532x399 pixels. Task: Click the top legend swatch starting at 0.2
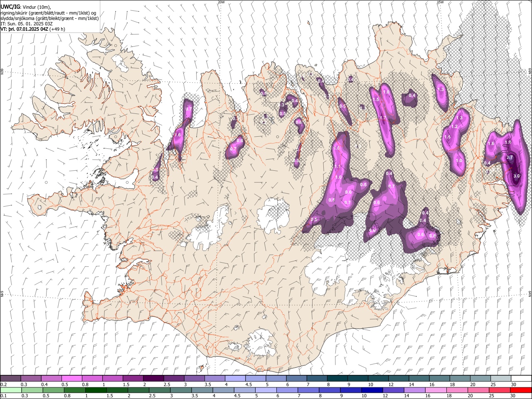(x=10, y=379)
